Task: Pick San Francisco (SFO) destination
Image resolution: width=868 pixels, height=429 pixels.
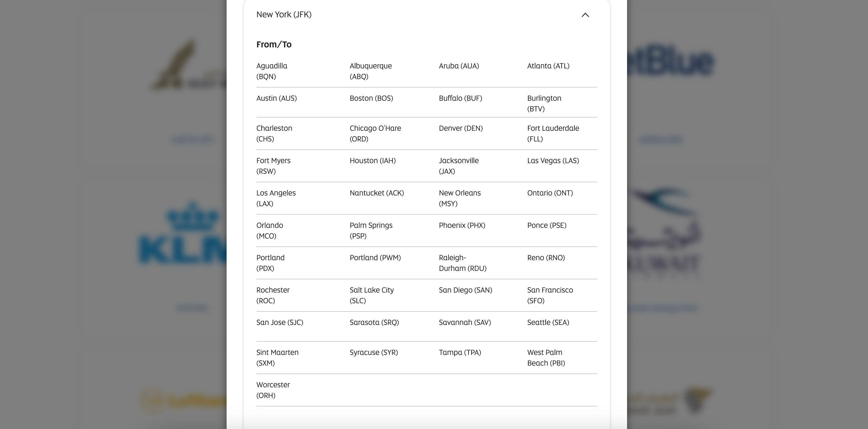Action: (x=550, y=295)
